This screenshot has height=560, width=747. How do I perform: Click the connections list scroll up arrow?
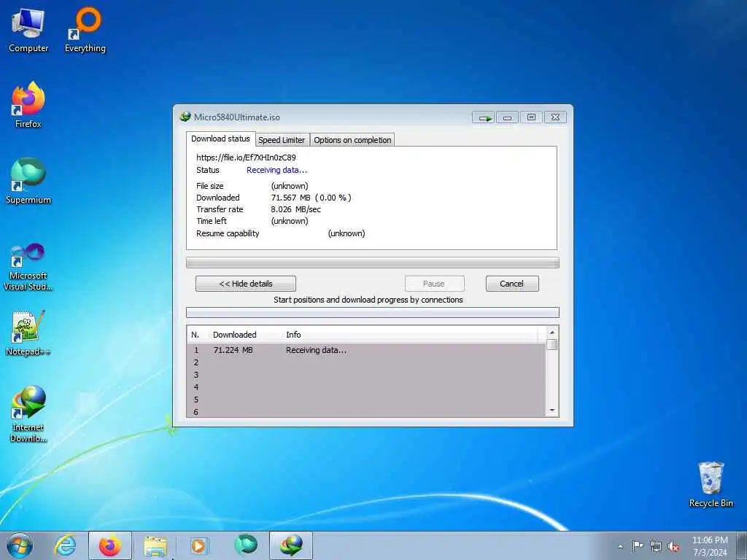(x=552, y=332)
